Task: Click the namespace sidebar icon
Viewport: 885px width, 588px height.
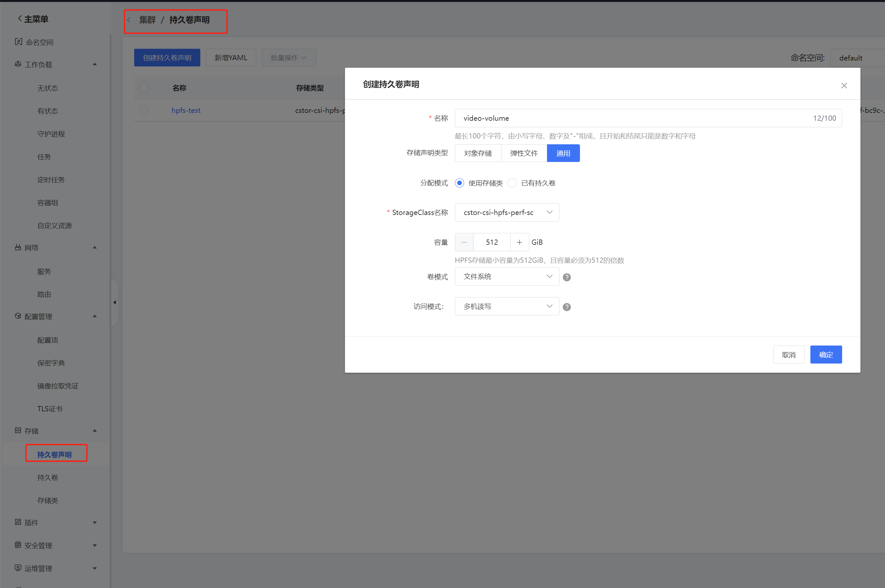Action: pos(18,42)
